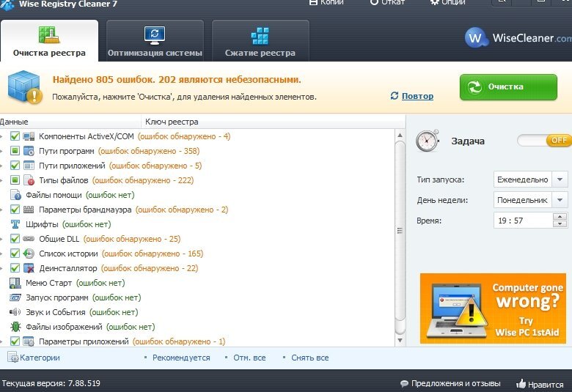The width and height of the screenshot is (572, 392).
Task: Click the green Очистка button
Action: tap(508, 87)
